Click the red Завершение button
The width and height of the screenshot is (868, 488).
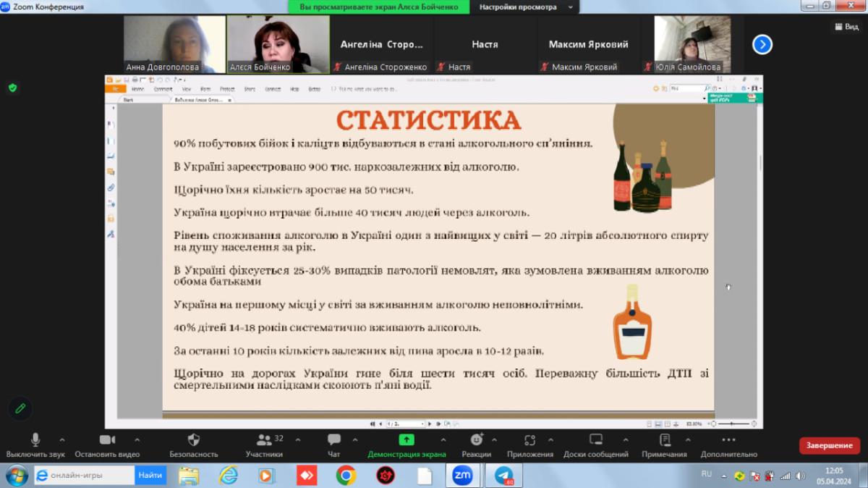coord(829,445)
